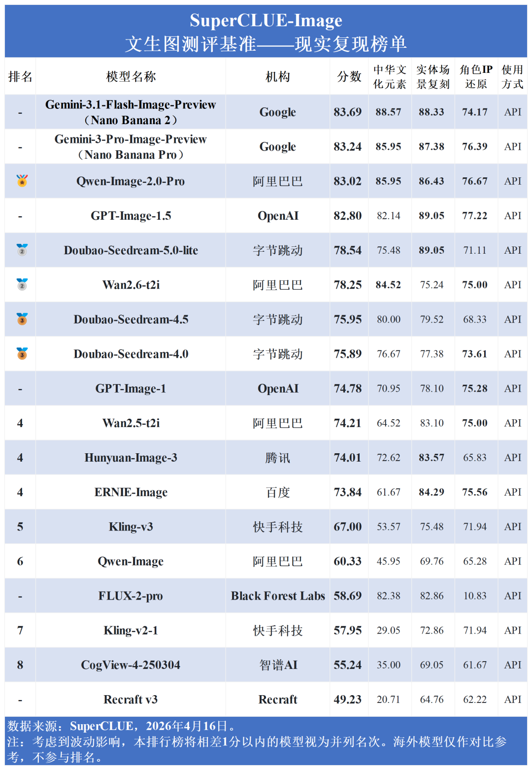The width and height of the screenshot is (532, 770).
Task: Click the 模型名称 column header
Action: click(x=131, y=77)
